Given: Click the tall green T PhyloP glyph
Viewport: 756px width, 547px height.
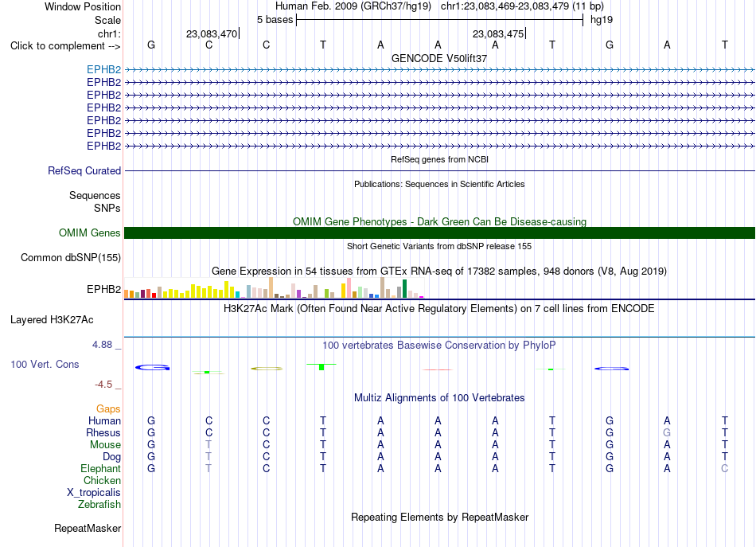Looking at the screenshot, I should (x=321, y=366).
